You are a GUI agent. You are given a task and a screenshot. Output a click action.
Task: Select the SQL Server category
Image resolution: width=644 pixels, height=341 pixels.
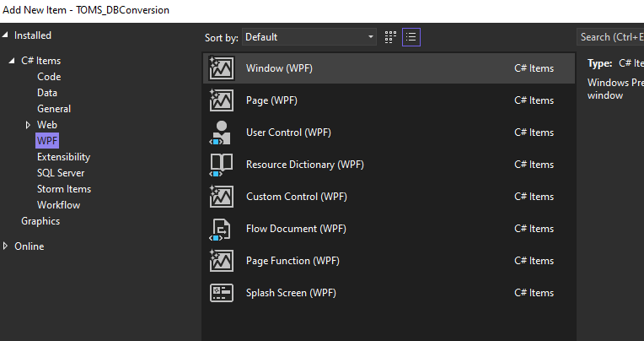[61, 173]
